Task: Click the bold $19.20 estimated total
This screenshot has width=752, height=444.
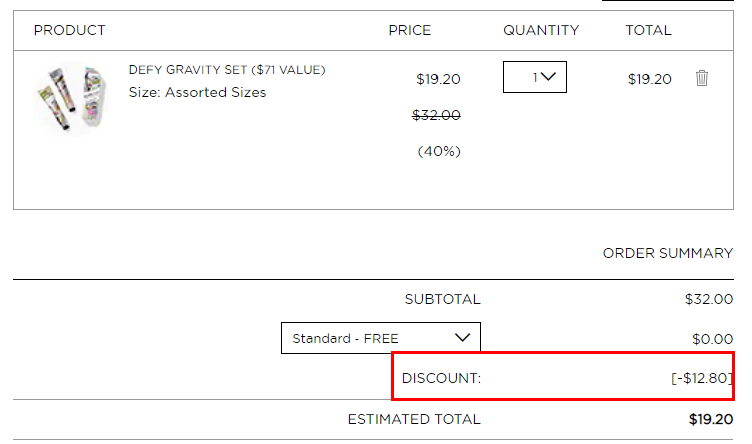Action: 711,420
